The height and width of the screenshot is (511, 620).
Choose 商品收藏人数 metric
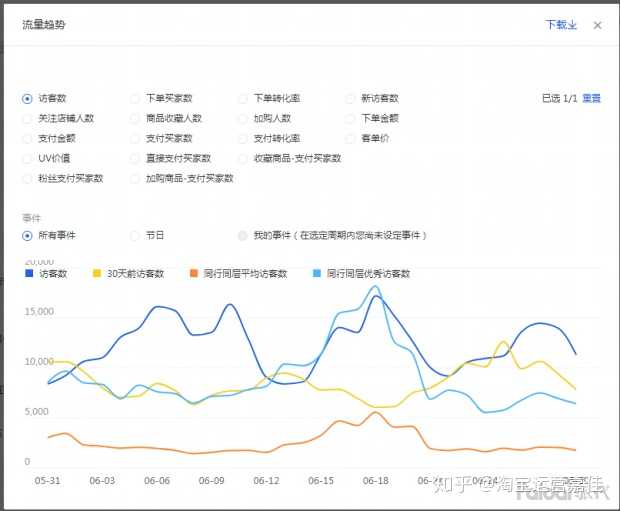coord(135,118)
